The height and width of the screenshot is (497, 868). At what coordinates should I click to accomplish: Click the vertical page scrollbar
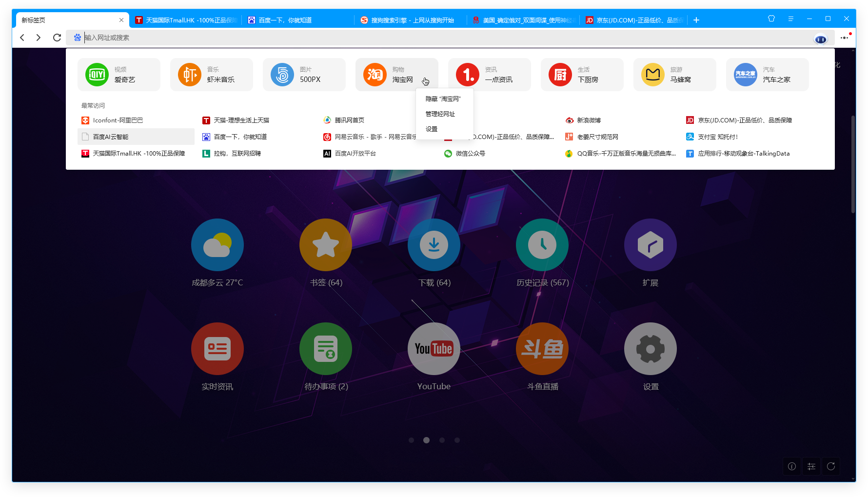tap(853, 164)
